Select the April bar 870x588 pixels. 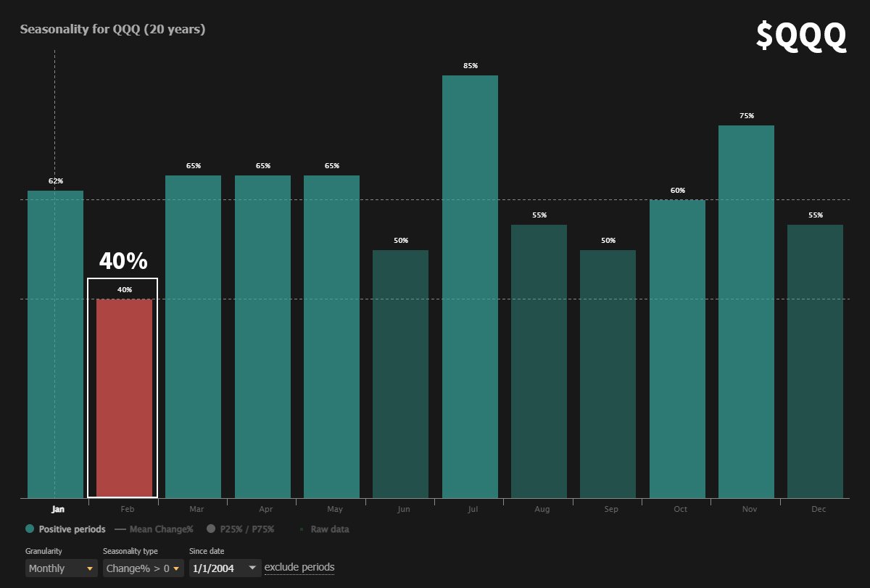pyautogui.click(x=262, y=336)
